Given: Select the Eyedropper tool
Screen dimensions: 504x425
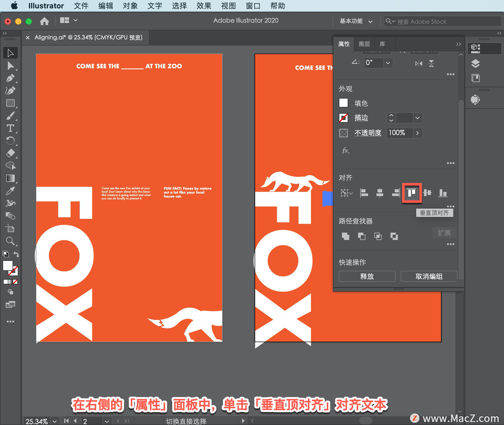Looking at the screenshot, I should [x=10, y=191].
